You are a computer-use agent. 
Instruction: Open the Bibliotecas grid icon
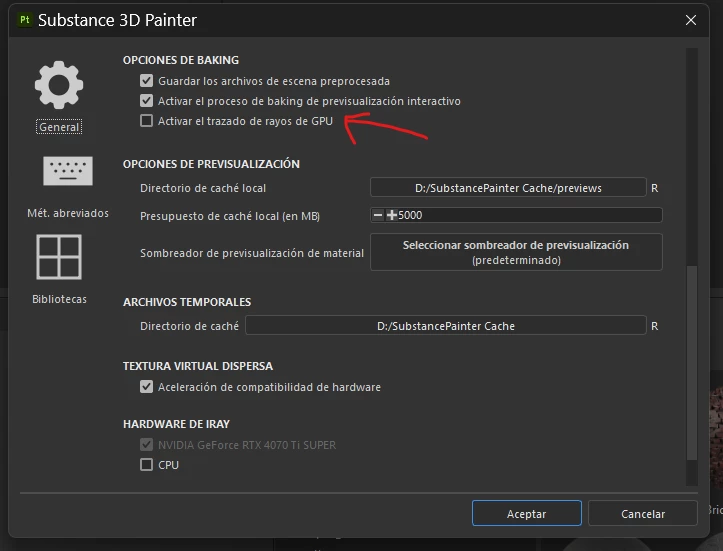pos(59,257)
